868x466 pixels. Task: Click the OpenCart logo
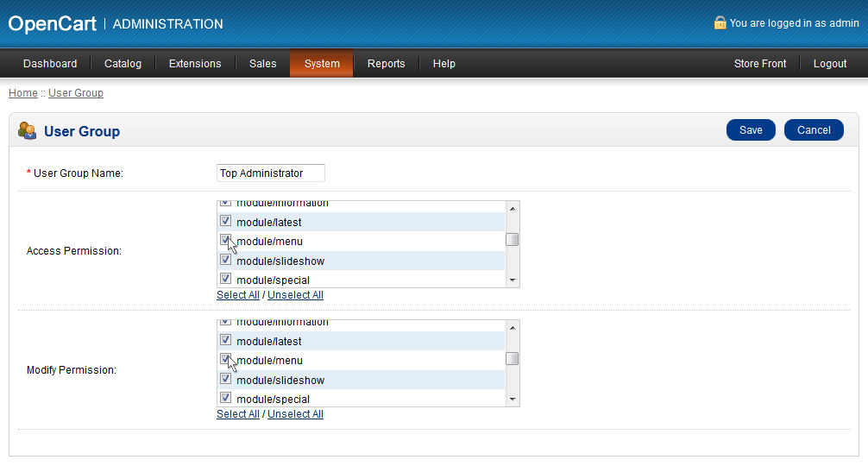click(52, 24)
